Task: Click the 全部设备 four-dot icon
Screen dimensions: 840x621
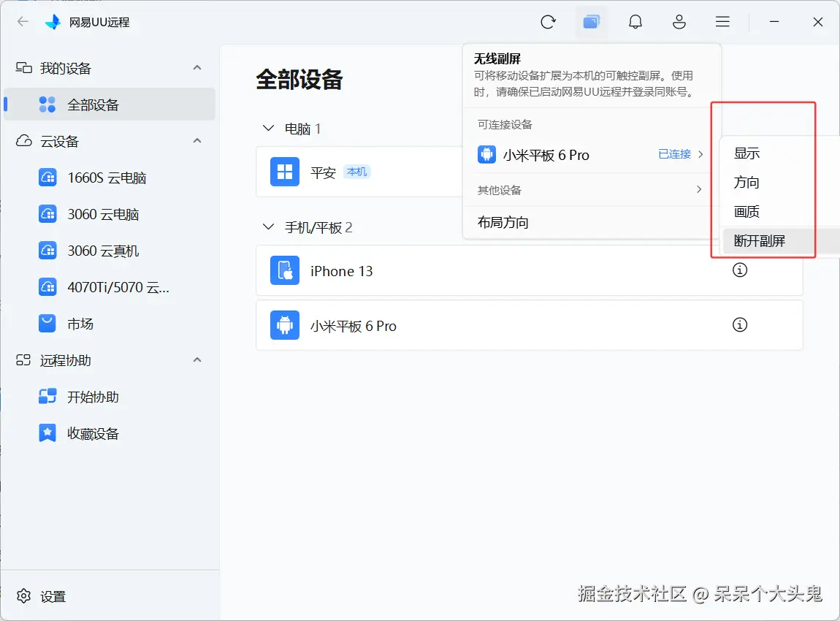Action: point(47,104)
